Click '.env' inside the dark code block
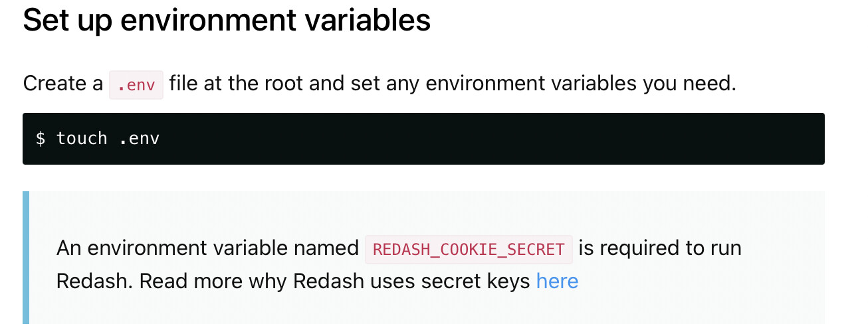The height and width of the screenshot is (332, 868). (139, 138)
